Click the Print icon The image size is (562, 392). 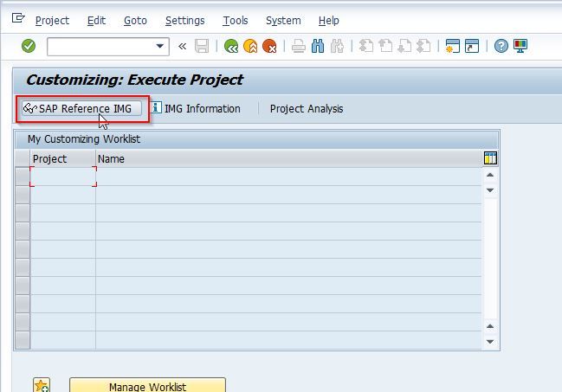pyautogui.click(x=298, y=46)
